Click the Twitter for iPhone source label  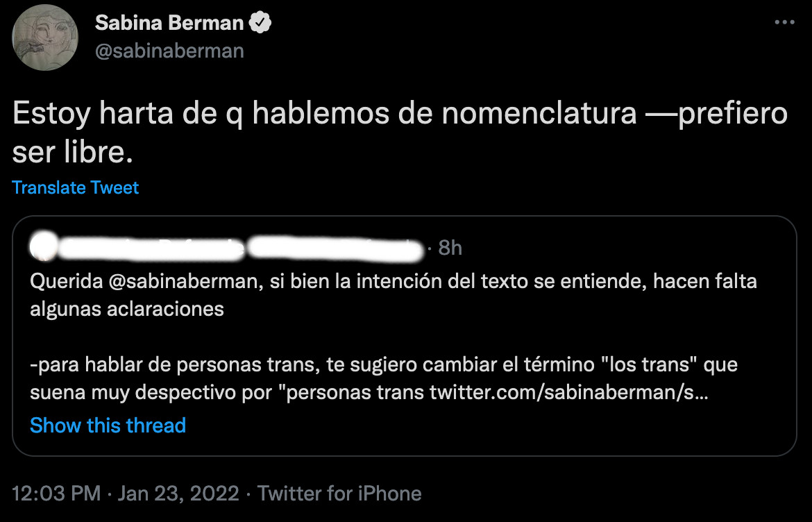pos(339,493)
